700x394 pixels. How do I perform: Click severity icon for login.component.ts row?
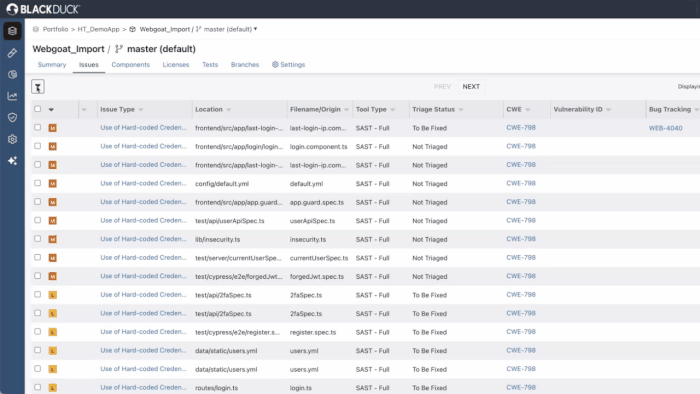[53, 146]
